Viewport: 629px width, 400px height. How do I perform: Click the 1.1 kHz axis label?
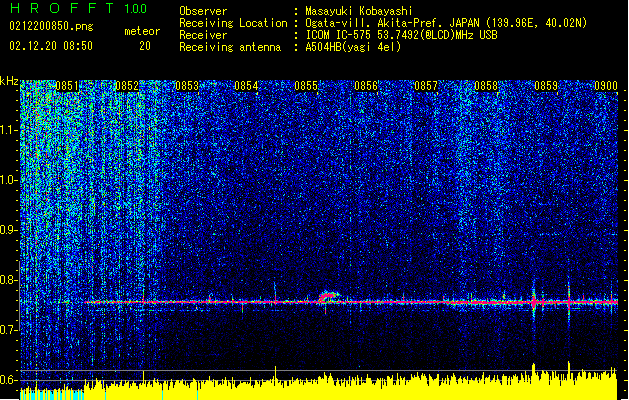(x=8, y=130)
